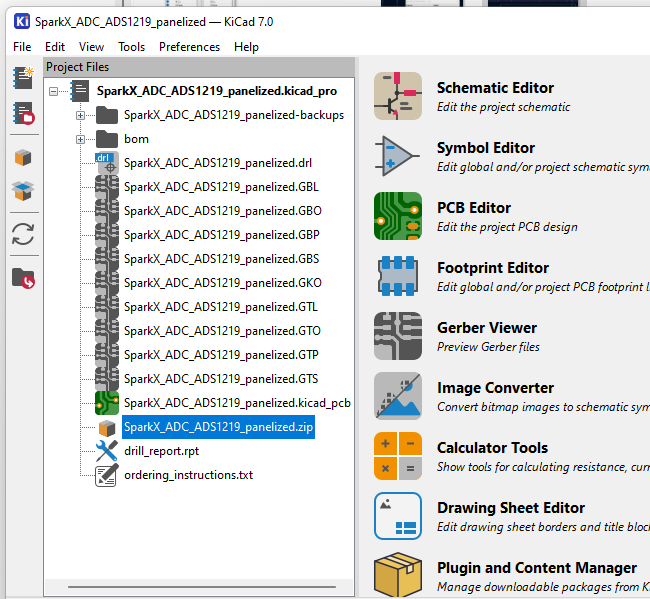Click the PCB Editor title text
The width and height of the screenshot is (650, 599).
(x=474, y=208)
